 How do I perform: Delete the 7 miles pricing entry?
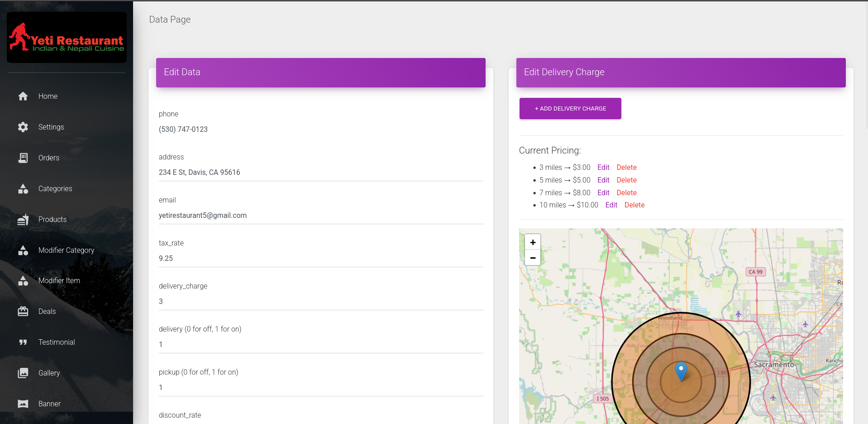click(x=626, y=193)
